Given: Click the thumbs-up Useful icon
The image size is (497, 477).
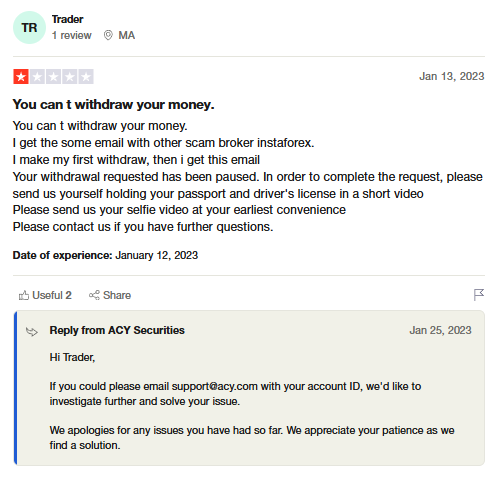Looking at the screenshot, I should pyautogui.click(x=24, y=295).
